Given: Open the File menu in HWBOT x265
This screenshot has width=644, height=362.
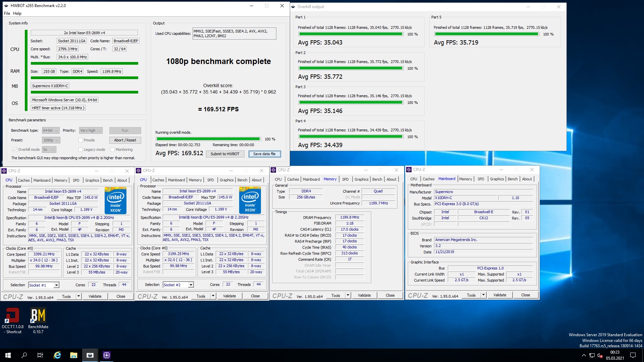Looking at the screenshot, I should pos(7,13).
